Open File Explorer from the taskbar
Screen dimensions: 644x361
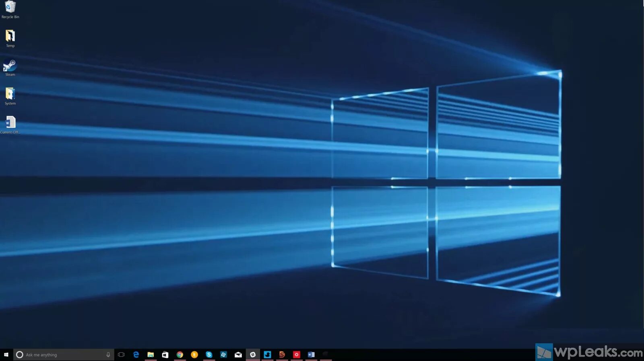[x=151, y=355]
